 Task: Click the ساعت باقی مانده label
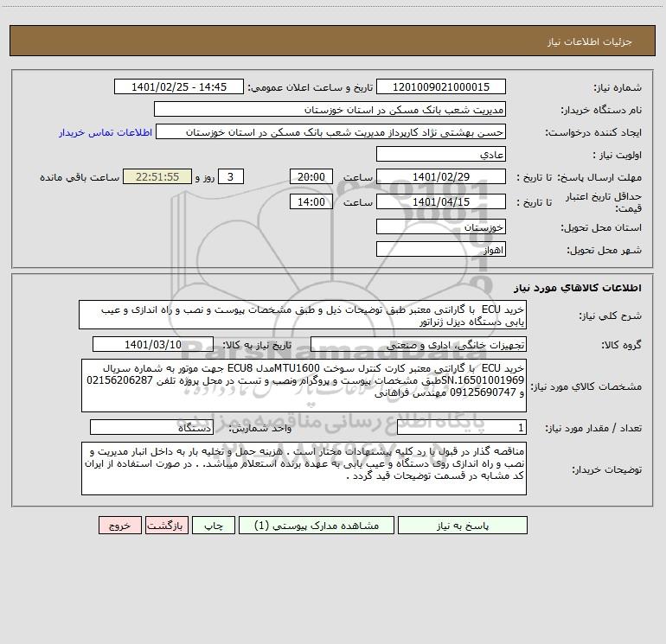80,177
